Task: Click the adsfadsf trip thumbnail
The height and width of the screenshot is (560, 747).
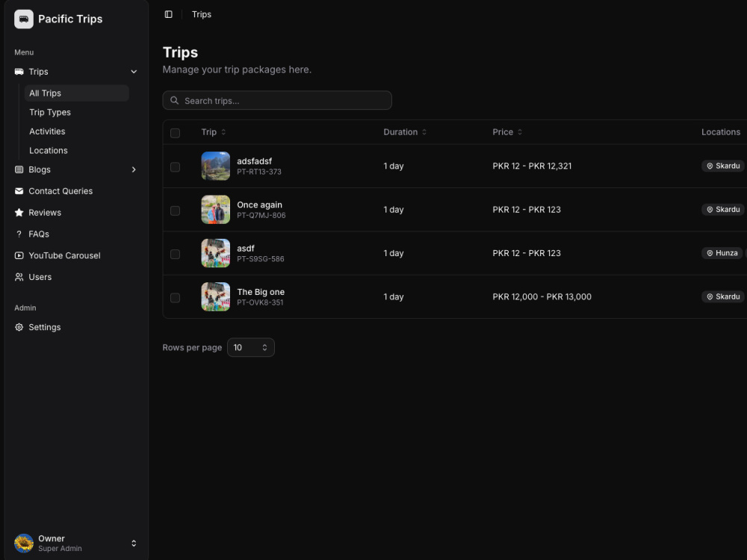Action: click(216, 166)
